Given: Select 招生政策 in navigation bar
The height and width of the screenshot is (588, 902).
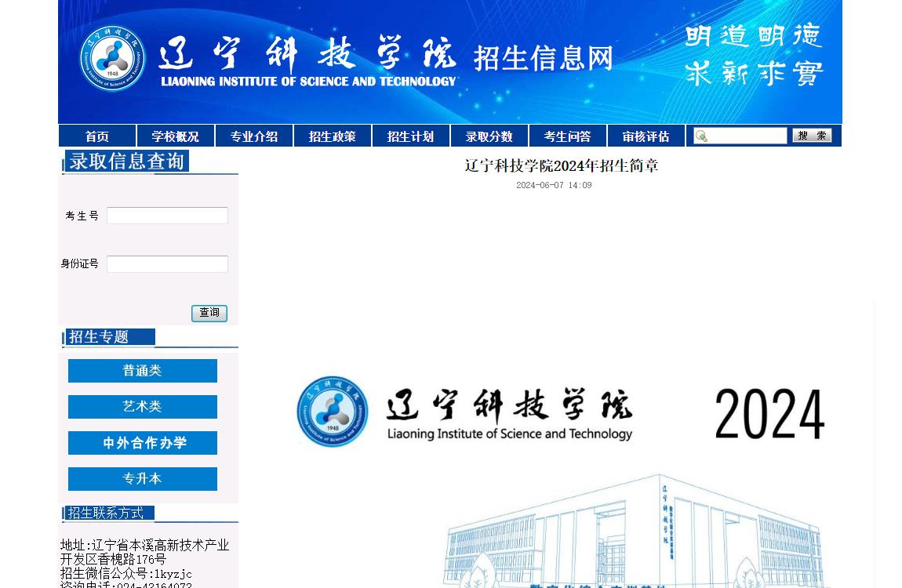Looking at the screenshot, I should tap(333, 136).
